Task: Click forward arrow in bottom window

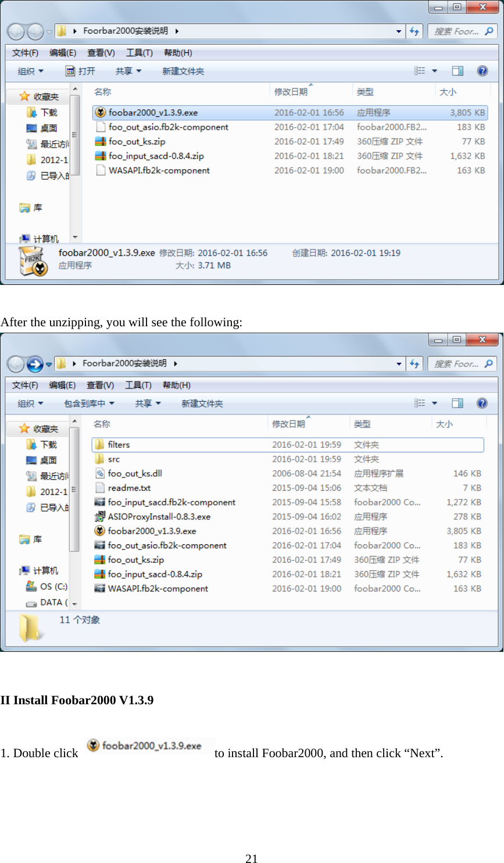Action: 35,364
